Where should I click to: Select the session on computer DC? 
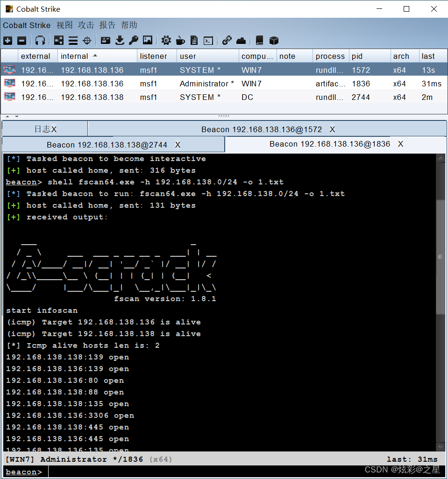click(x=224, y=97)
